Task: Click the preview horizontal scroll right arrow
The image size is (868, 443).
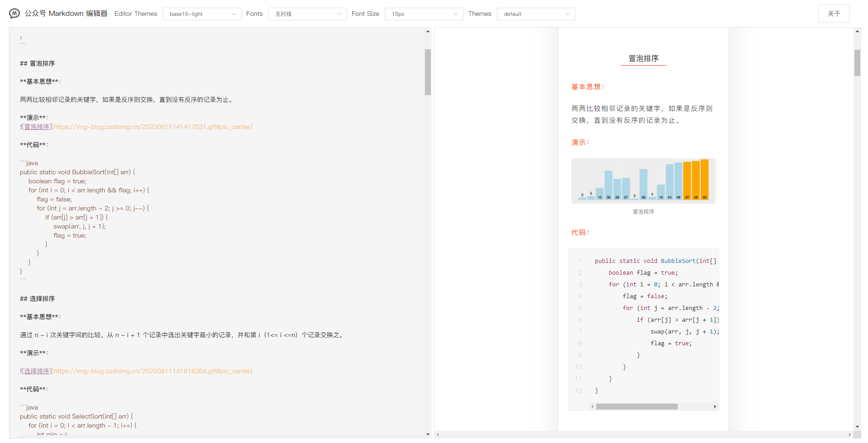Action: click(x=849, y=434)
